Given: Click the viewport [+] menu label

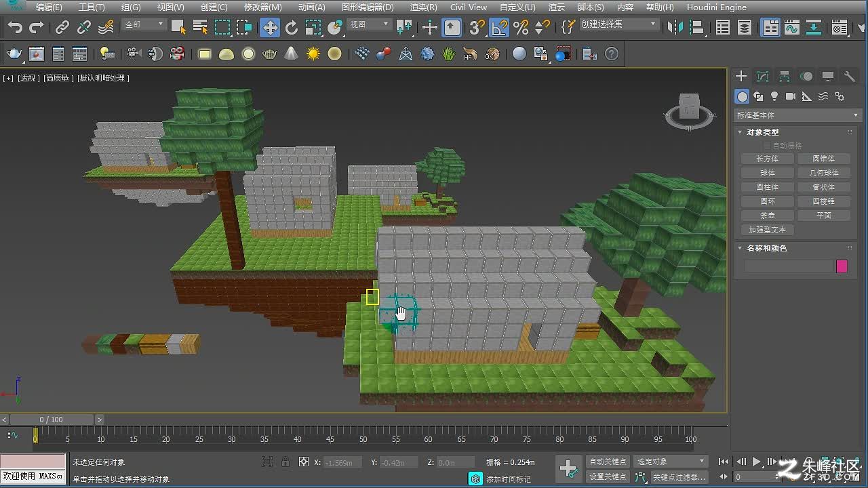Looking at the screenshot, I should (x=8, y=78).
